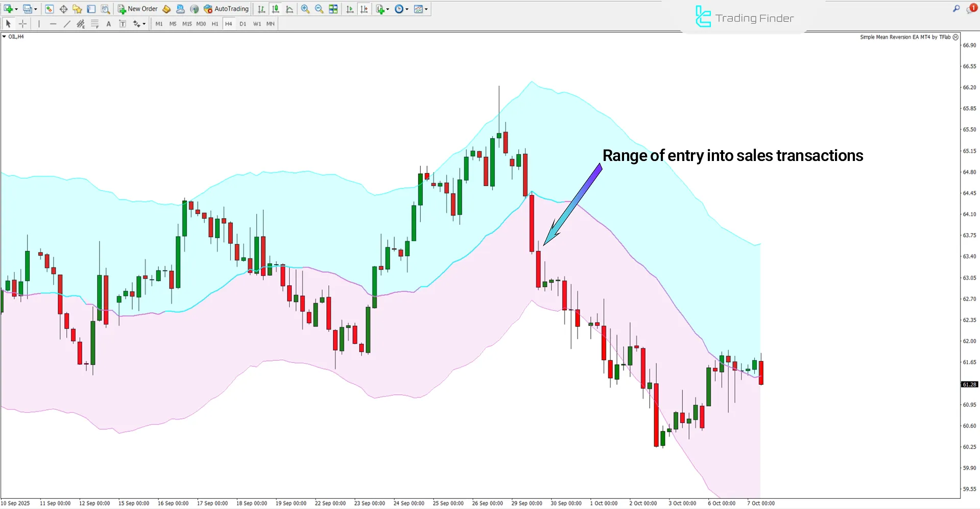Screen dimensions: 980x509
Task: Select the horizontal line tool
Action: [53, 24]
